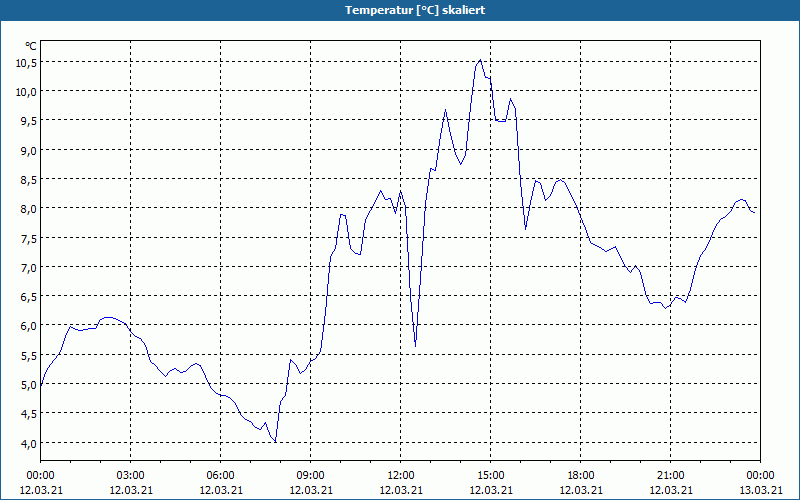Screen dimensions: 800x500
Task: Click the 6,0 axis value
Action: pos(28,326)
